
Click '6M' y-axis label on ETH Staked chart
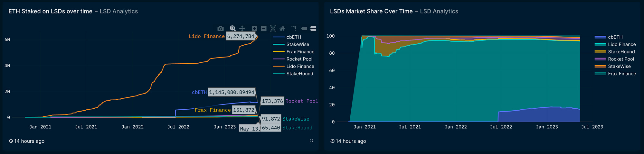[x=7, y=40]
